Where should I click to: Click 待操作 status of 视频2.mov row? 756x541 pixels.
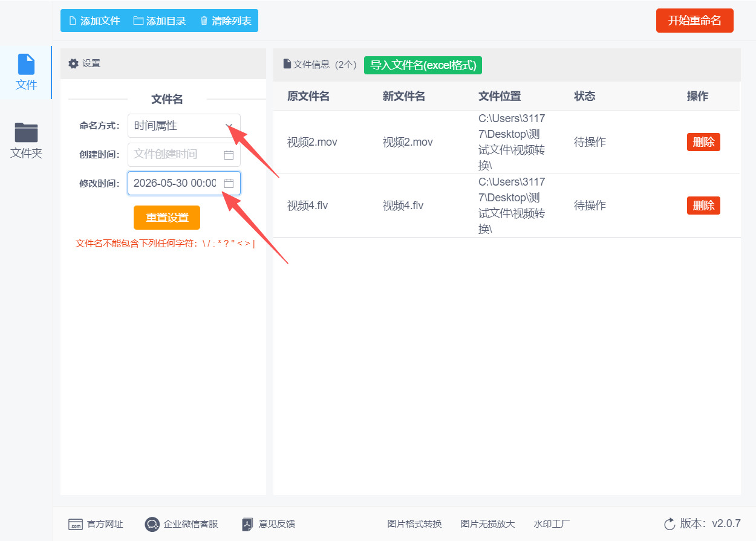click(590, 142)
